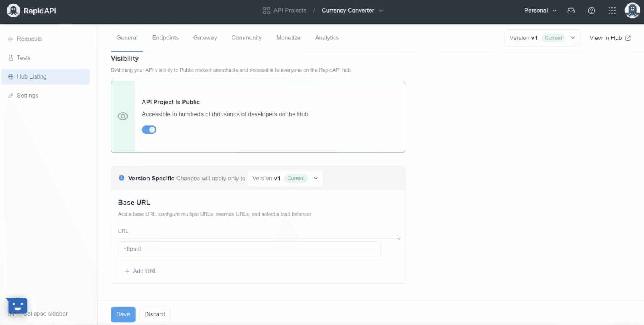Screen dimensions: 644x325
Task: Open the chat assistant bot icon
Action: [17, 305]
